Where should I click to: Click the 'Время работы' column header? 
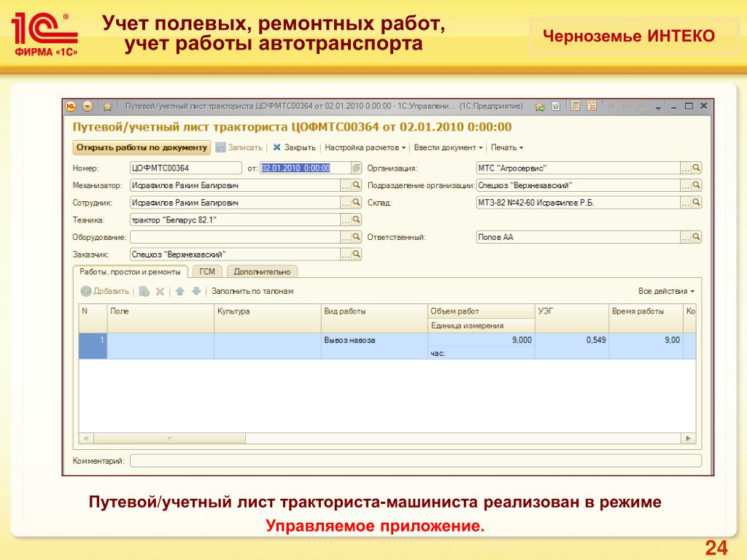point(646,318)
